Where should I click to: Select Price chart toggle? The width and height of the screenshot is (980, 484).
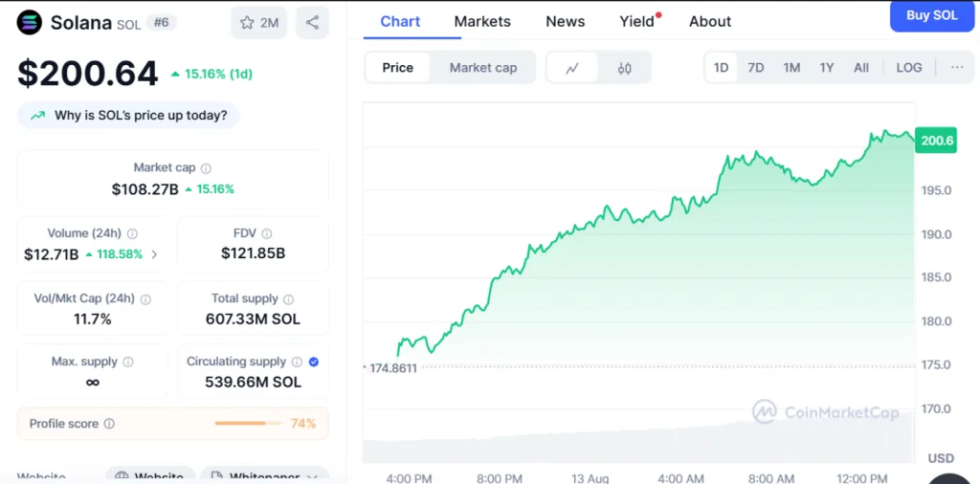point(397,68)
